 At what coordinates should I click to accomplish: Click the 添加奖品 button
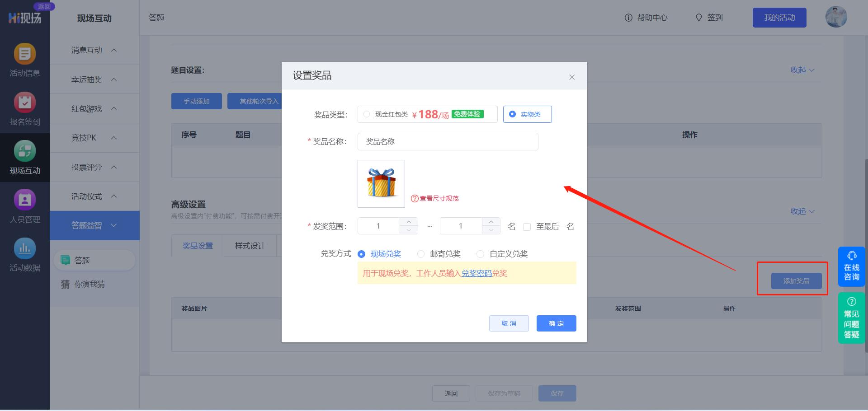tap(796, 280)
